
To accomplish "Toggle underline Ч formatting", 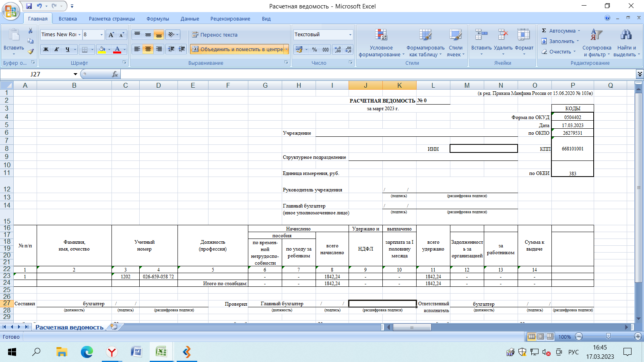I will pos(68,49).
